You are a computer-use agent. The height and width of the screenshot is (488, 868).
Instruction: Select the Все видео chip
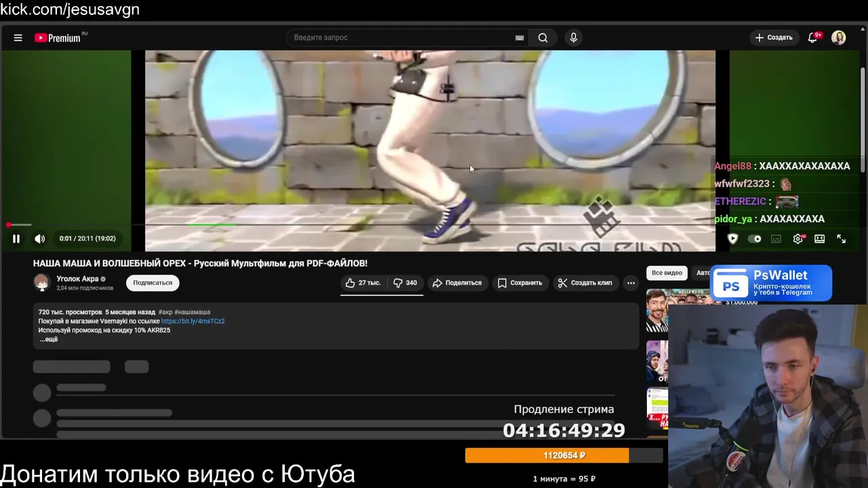(x=667, y=272)
